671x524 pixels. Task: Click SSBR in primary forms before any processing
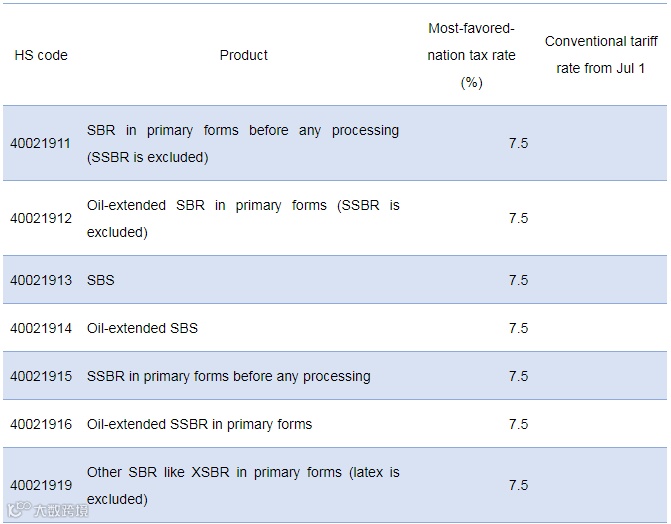228,376
